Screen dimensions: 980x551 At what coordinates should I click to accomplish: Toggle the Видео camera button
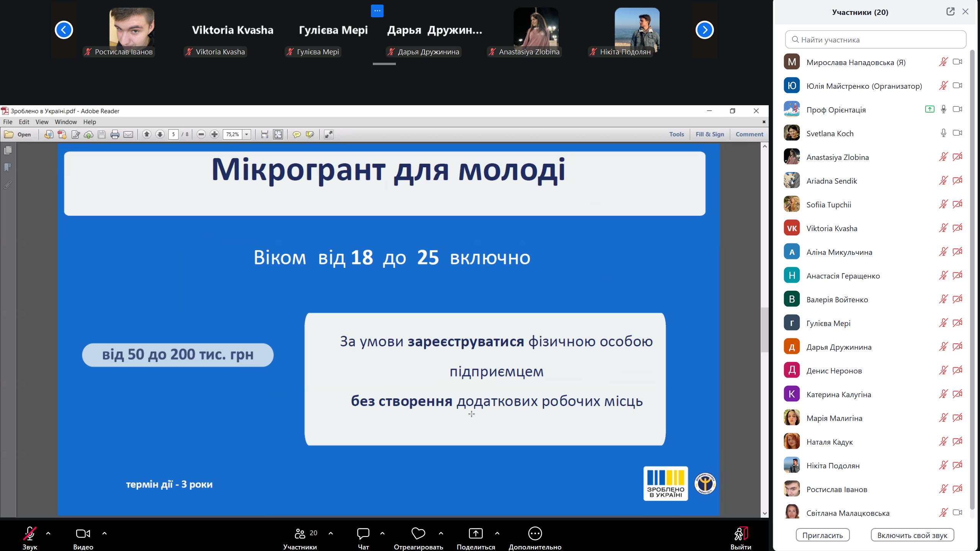tap(83, 533)
